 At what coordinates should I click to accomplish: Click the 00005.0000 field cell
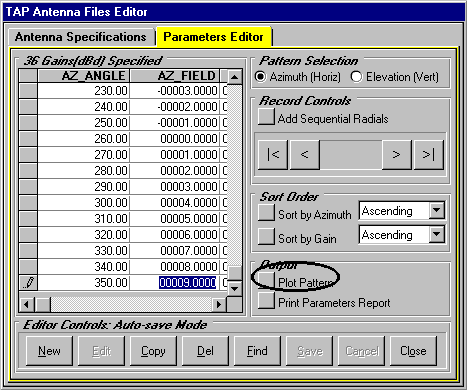click(175, 219)
